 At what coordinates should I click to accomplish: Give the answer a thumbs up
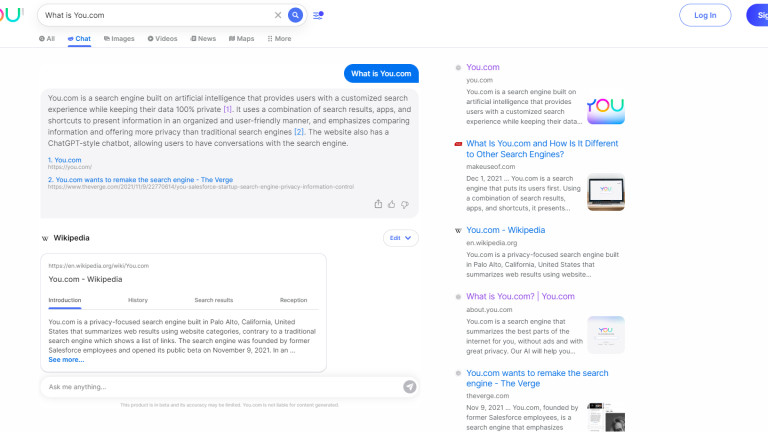(x=391, y=204)
